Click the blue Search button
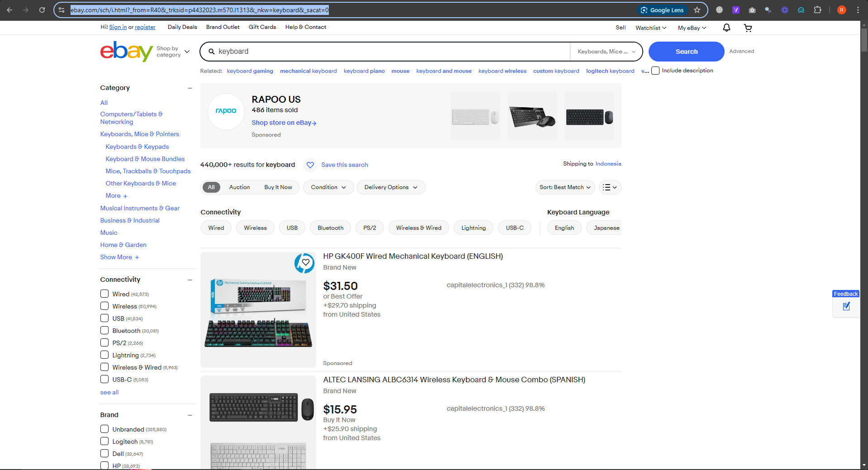Screen dimensions: 868x470 pos(686,52)
